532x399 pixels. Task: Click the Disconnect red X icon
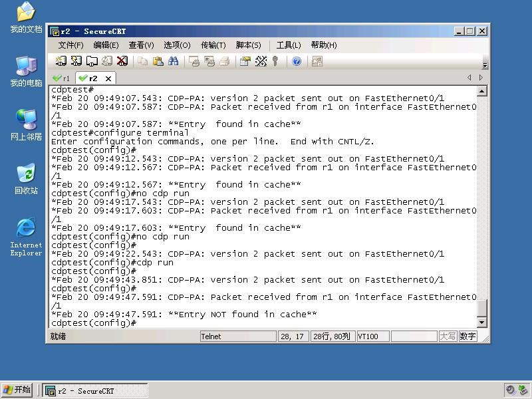pos(122,61)
